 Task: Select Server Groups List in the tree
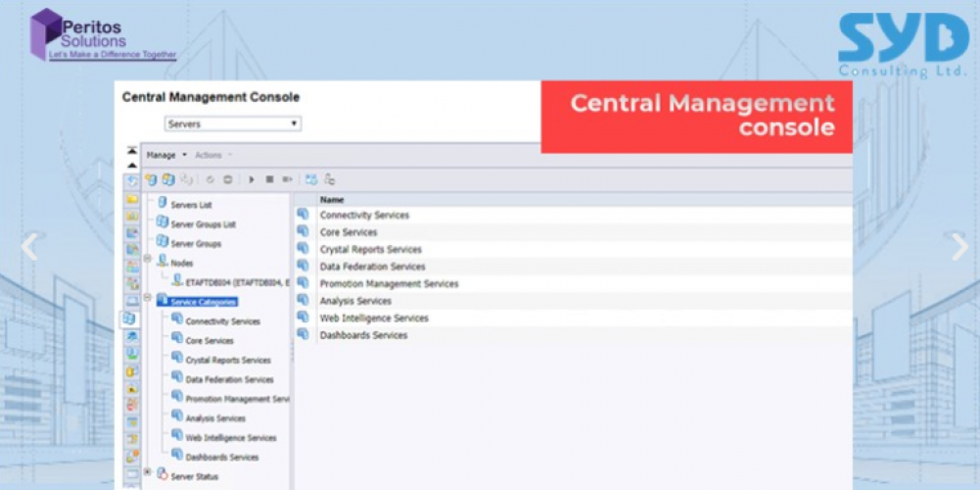(203, 224)
